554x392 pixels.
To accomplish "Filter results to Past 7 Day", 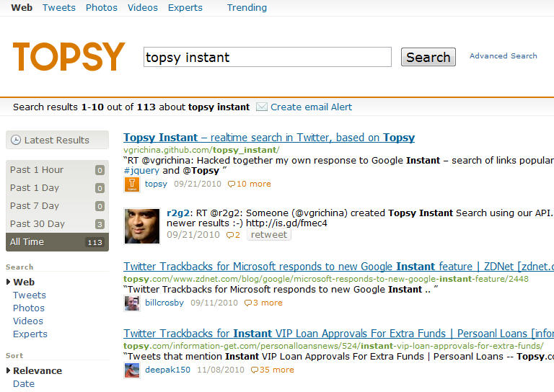I will coord(57,205).
